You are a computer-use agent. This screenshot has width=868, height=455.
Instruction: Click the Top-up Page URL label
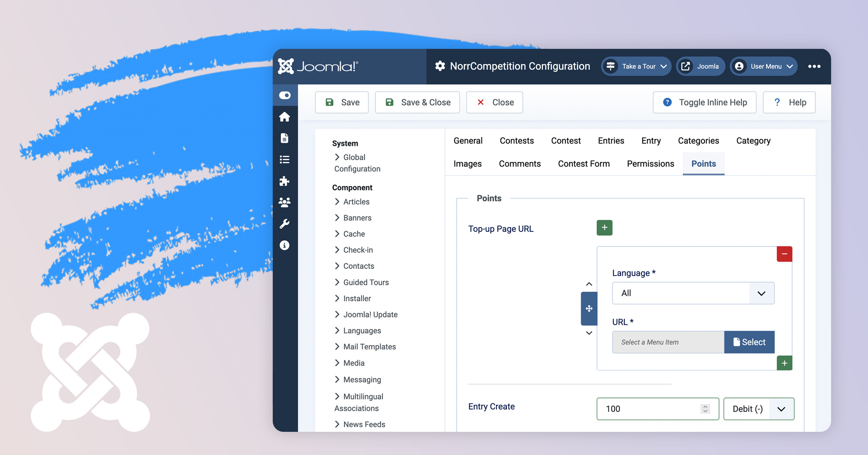coord(501,229)
